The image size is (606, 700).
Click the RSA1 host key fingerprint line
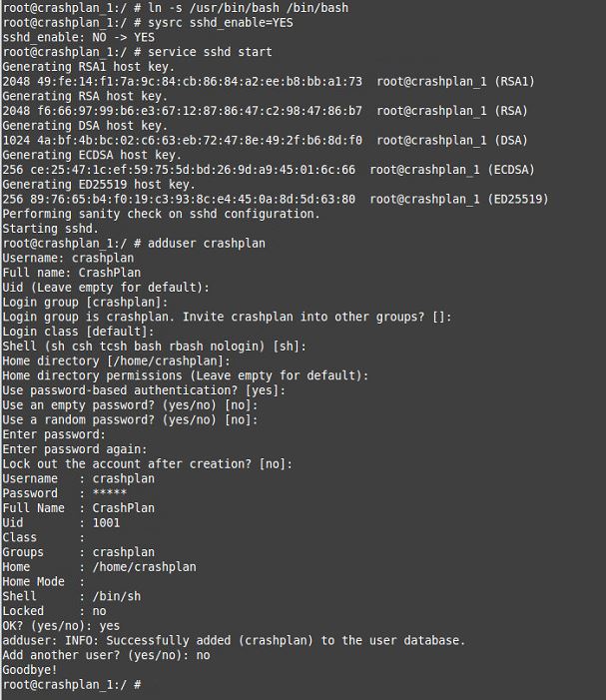pyautogui.click(x=269, y=81)
